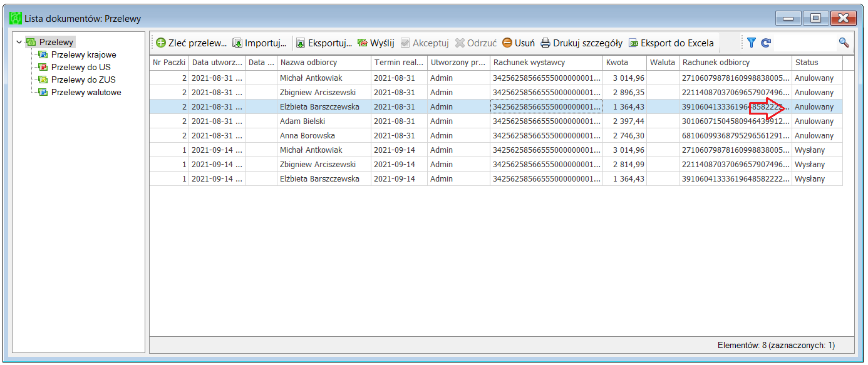Refresh the list with the reload icon
The image size is (868, 365).
click(x=766, y=43)
